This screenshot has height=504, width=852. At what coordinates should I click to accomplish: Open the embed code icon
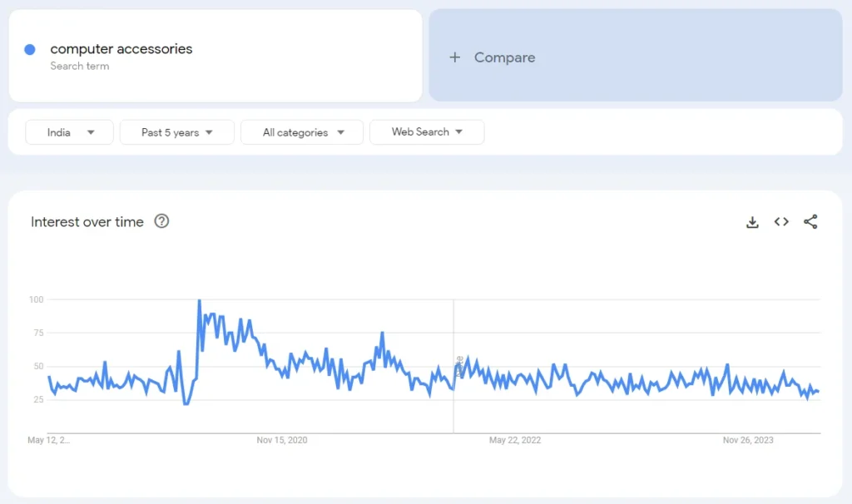pyautogui.click(x=781, y=222)
